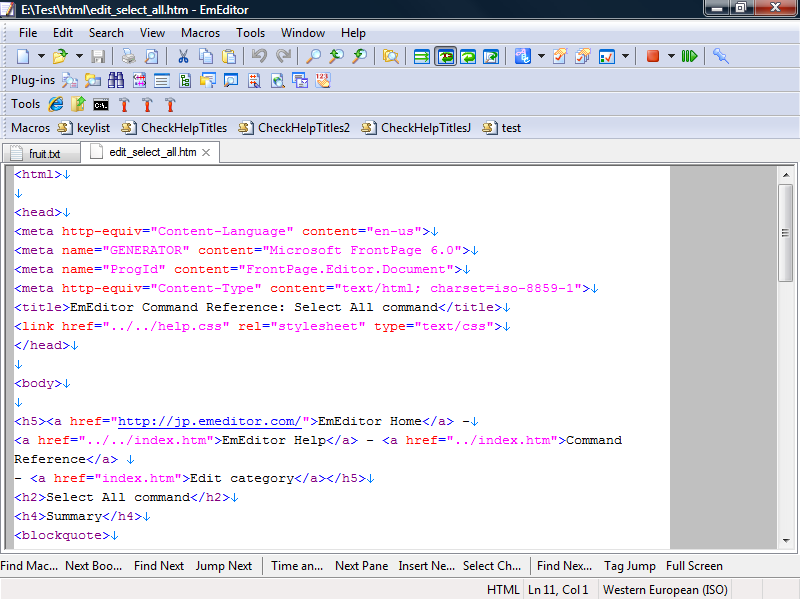Click the 123 word count plug-in icon
The image size is (800, 599).
323,80
